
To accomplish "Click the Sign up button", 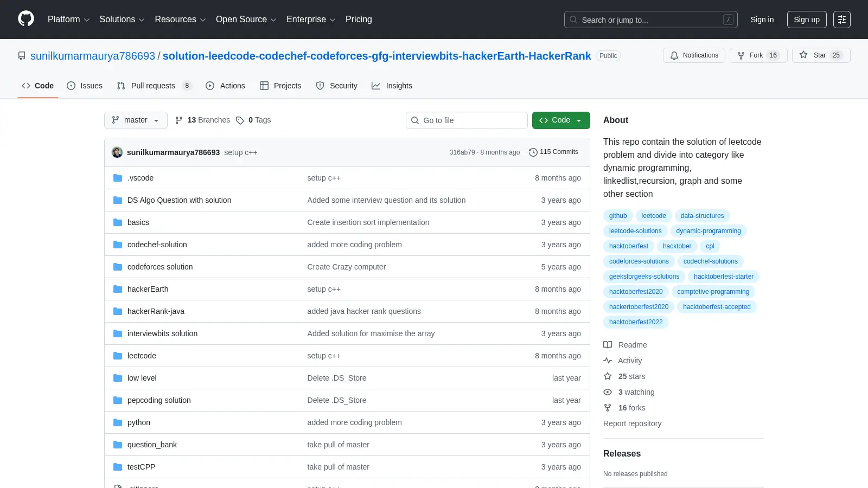I will tap(807, 20).
